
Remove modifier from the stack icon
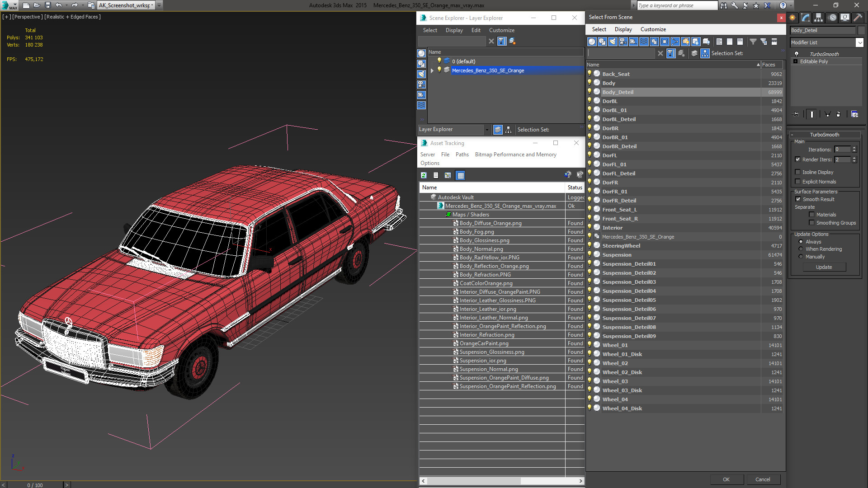838,114
